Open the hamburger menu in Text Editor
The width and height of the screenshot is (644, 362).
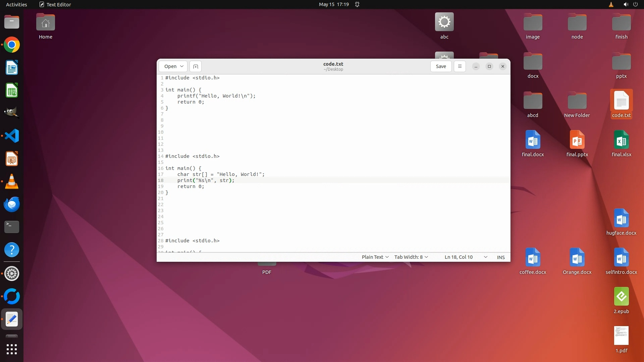pos(460,66)
